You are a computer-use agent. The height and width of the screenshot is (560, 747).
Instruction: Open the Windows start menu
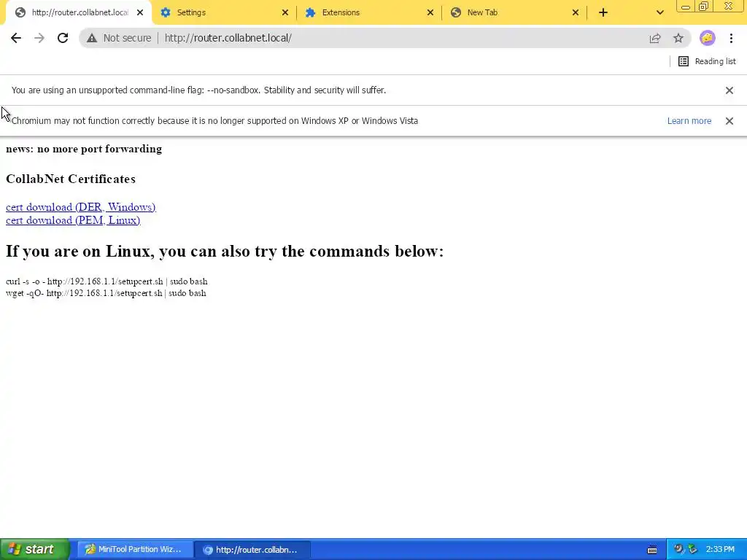[x=35, y=549]
